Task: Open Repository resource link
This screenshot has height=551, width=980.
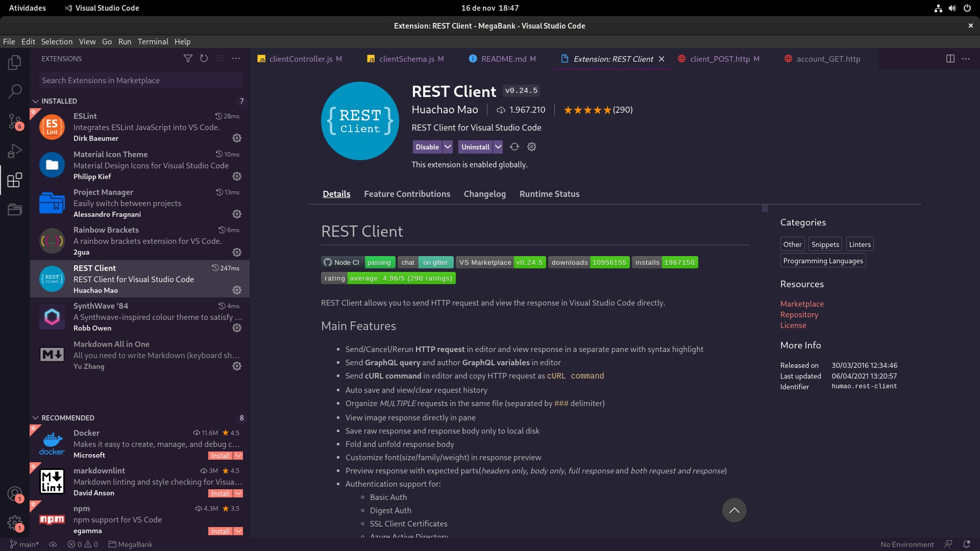Action: coord(799,315)
